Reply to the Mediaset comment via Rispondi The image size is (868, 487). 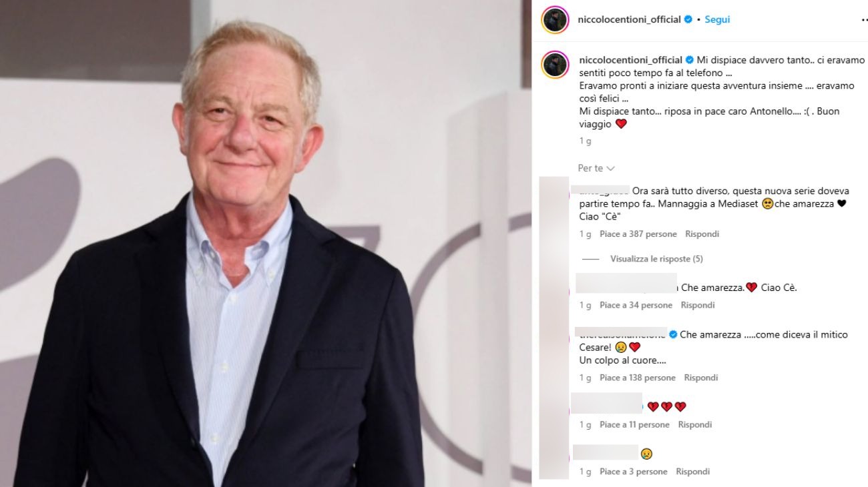tap(702, 234)
